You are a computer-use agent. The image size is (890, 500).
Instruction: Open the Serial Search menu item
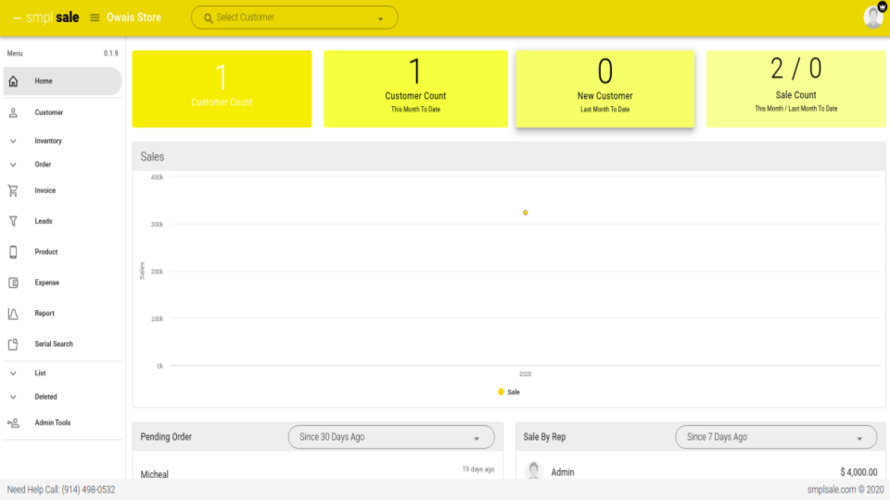click(62, 344)
